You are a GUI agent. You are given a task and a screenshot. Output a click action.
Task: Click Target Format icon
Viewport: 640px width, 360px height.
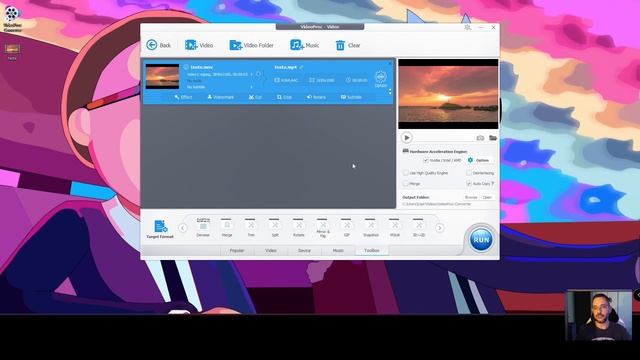tap(160, 229)
